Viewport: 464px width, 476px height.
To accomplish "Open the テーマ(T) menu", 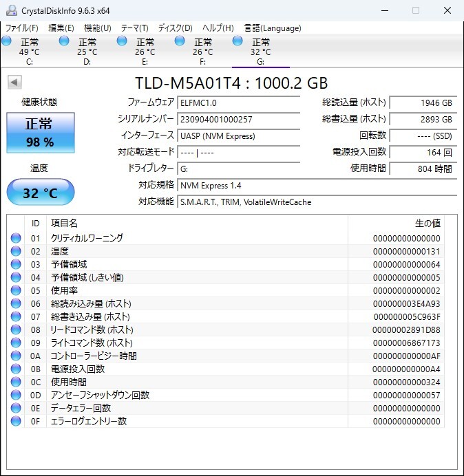I will [x=135, y=28].
